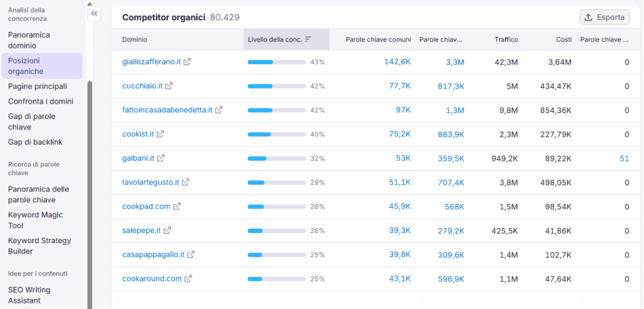644x309 pixels.
Task: Click the sidebar vertical scrollbar
Action: tap(90, 195)
